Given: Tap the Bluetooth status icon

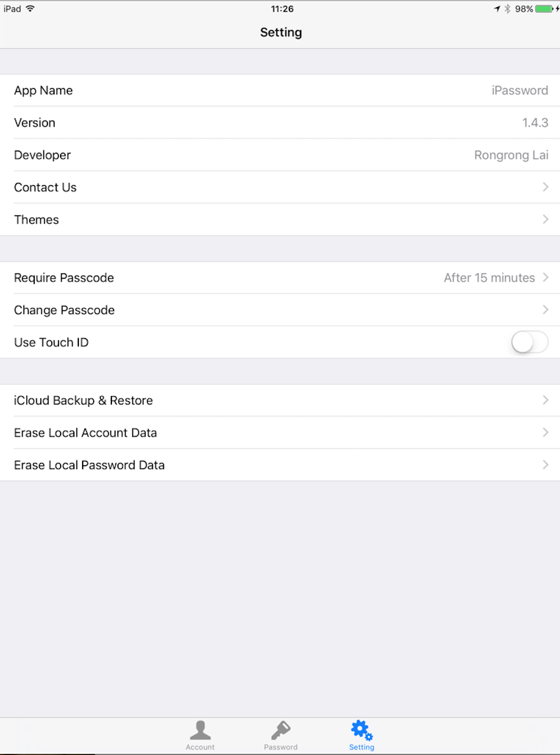Looking at the screenshot, I should click(x=508, y=9).
